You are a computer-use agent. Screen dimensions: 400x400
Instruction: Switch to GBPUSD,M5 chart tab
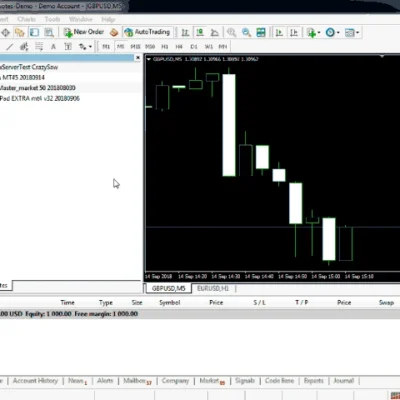tap(169, 288)
